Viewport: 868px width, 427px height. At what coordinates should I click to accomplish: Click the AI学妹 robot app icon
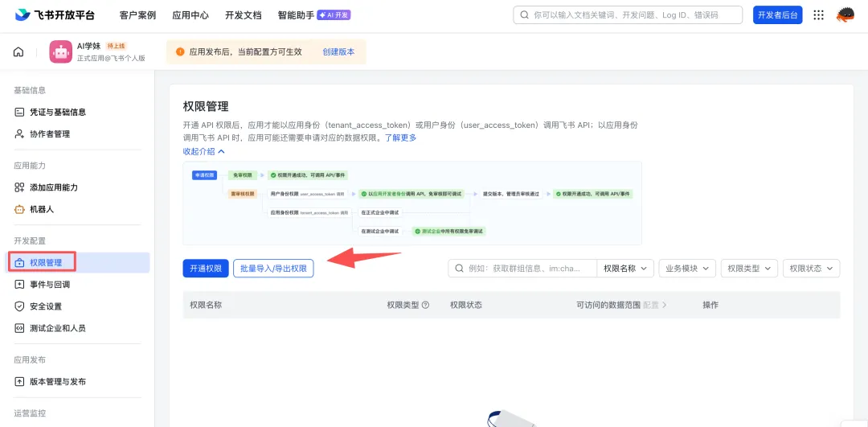point(61,51)
